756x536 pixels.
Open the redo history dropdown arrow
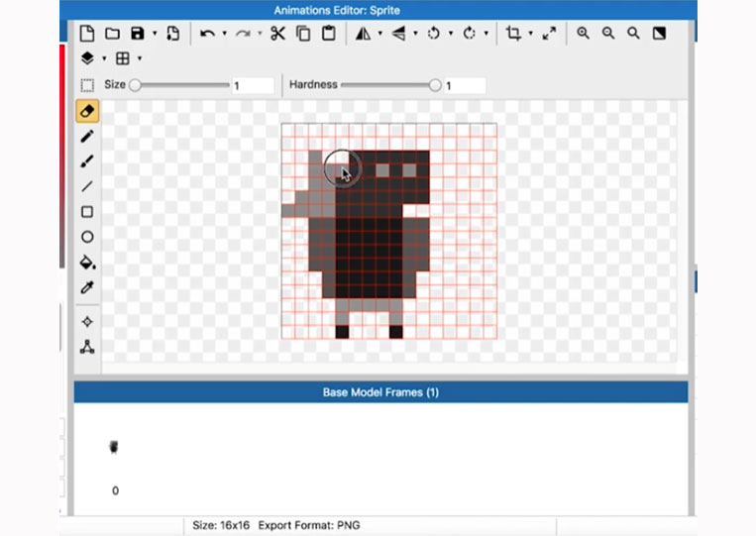[x=260, y=34]
